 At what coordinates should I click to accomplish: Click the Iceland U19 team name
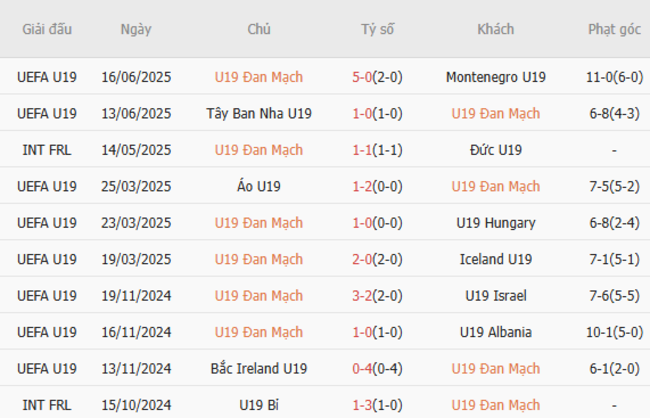pyautogui.click(x=495, y=259)
